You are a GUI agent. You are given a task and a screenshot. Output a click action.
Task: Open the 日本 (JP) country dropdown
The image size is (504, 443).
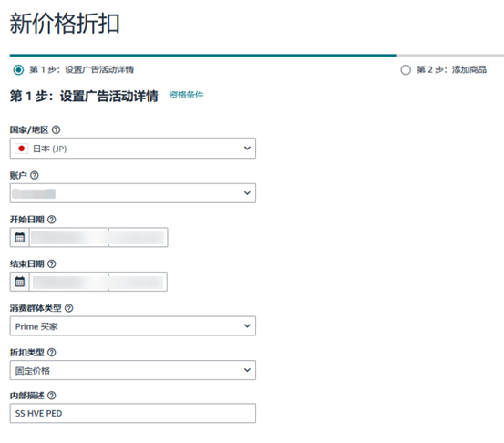[x=133, y=149]
